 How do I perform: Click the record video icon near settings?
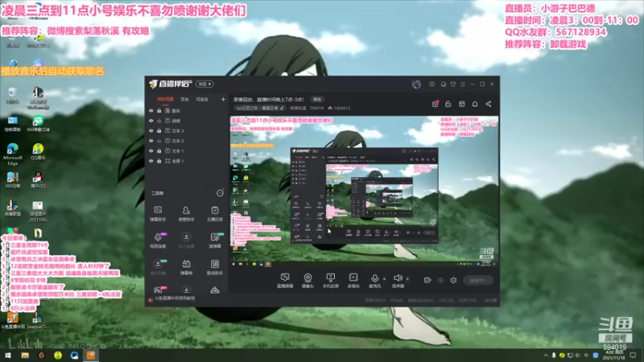tap(427, 280)
